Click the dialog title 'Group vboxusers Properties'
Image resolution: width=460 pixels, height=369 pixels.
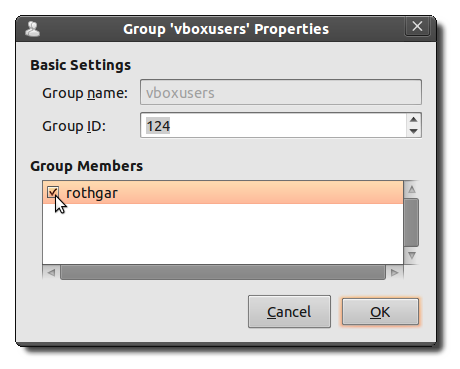[x=226, y=29]
